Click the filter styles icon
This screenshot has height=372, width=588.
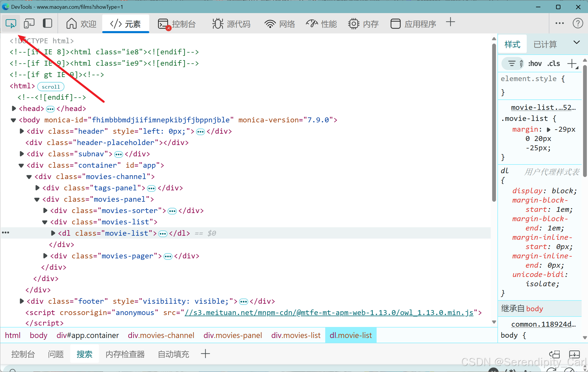click(512, 63)
